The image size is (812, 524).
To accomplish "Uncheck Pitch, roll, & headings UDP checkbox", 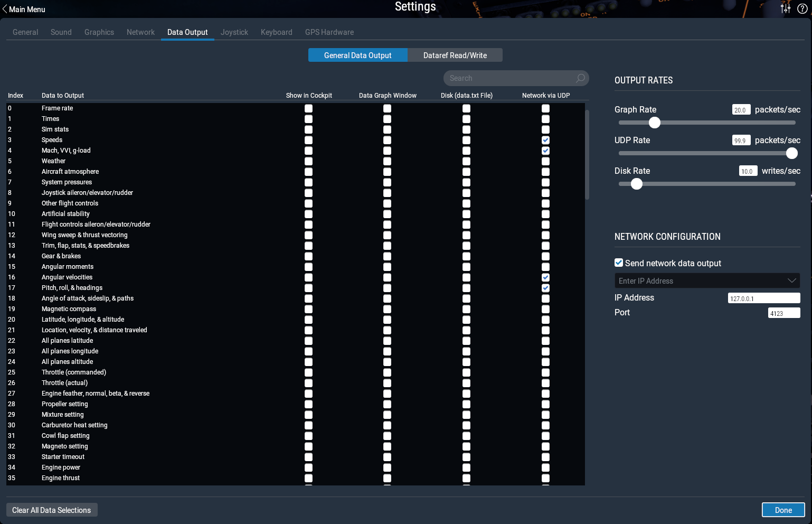I will pyautogui.click(x=545, y=288).
